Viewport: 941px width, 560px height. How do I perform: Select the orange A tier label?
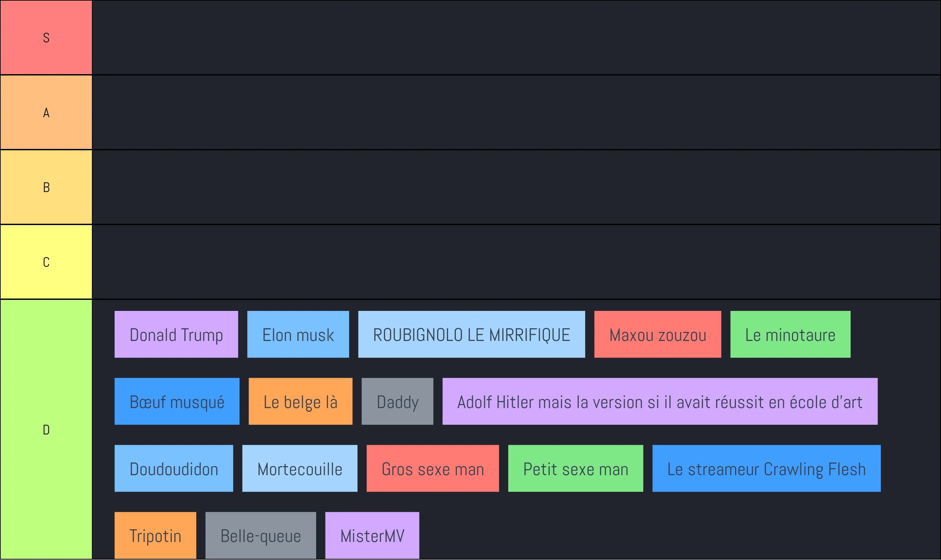point(46,112)
